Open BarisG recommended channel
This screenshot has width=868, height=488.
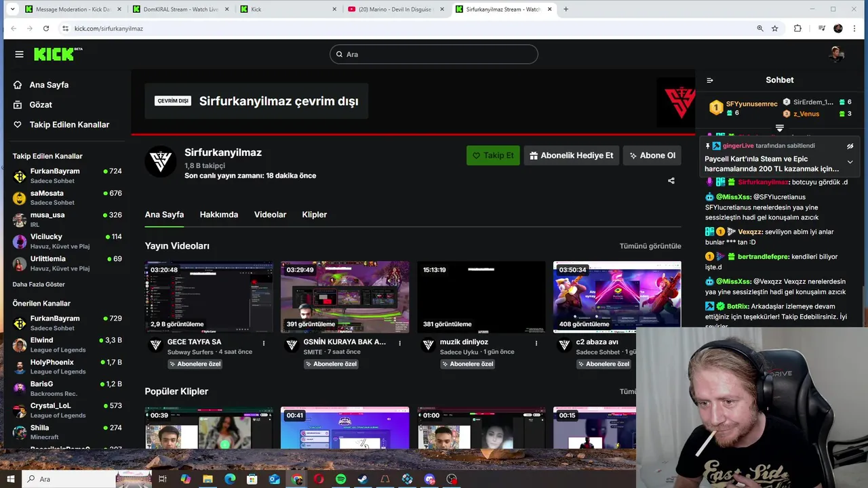(67, 388)
